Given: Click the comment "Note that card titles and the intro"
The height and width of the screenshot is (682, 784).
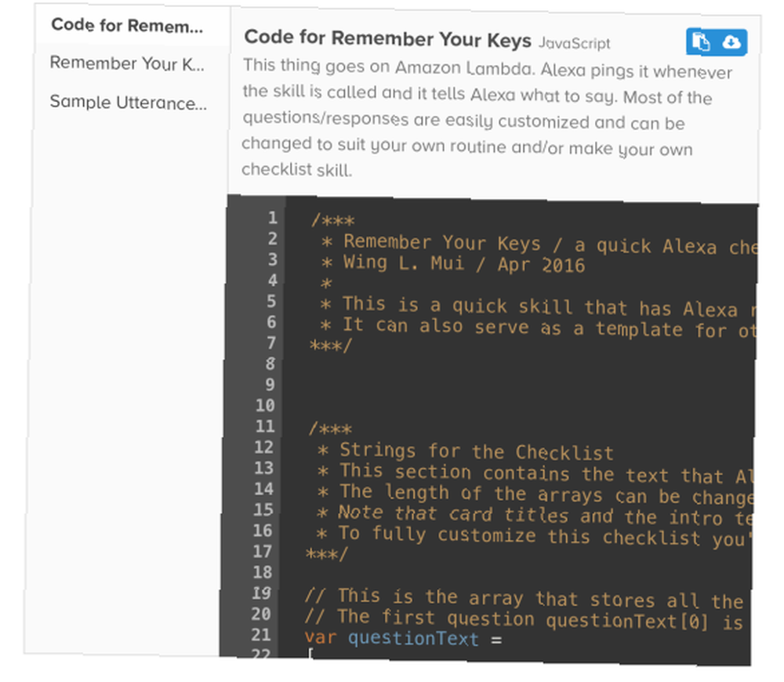Looking at the screenshot, I should (533, 516).
